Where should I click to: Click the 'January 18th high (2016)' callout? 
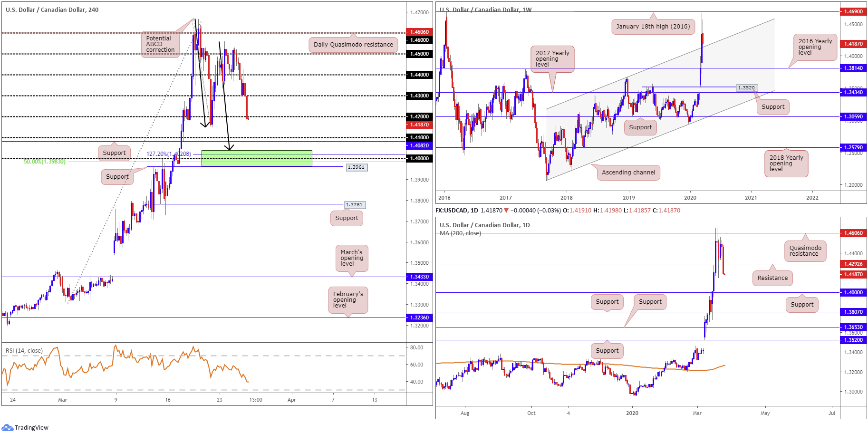click(x=653, y=27)
